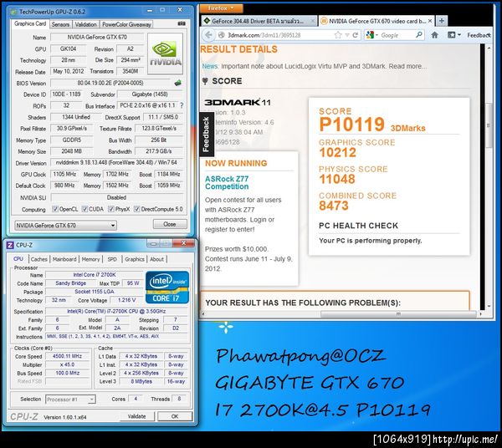Image resolution: width=502 pixels, height=448 pixels.
Task: Open the NVIDIA GeForce GTX 670 GPU selector dropdown
Action: pos(65,226)
